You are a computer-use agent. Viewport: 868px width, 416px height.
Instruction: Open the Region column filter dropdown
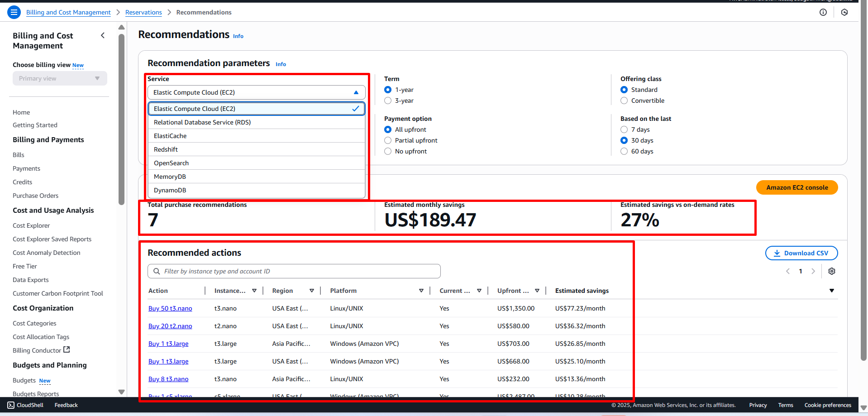pyautogui.click(x=312, y=290)
